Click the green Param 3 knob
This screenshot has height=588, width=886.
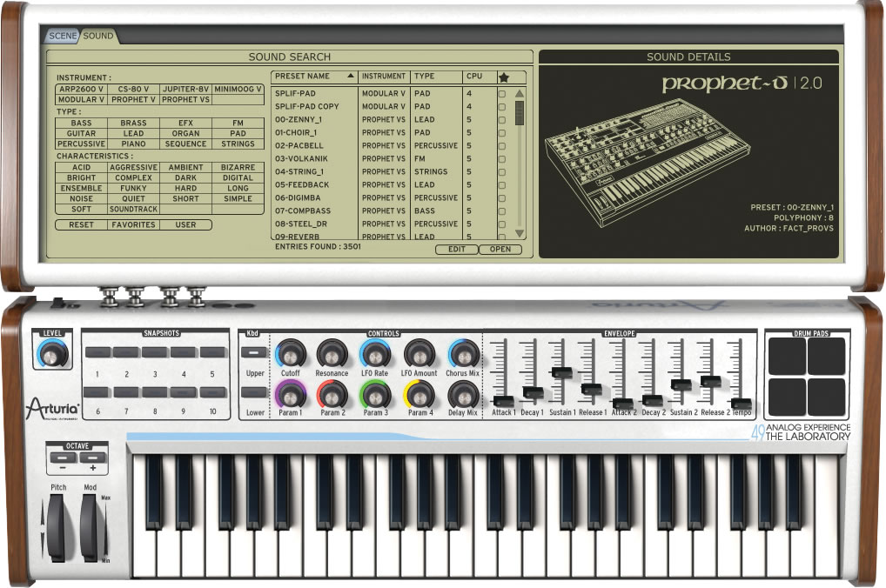click(374, 394)
